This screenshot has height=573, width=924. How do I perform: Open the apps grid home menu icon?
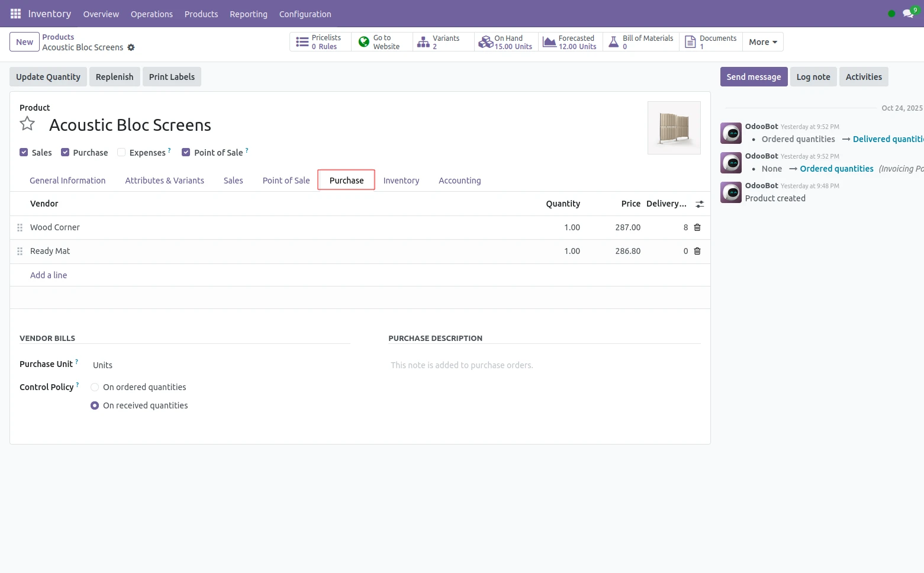click(x=15, y=14)
